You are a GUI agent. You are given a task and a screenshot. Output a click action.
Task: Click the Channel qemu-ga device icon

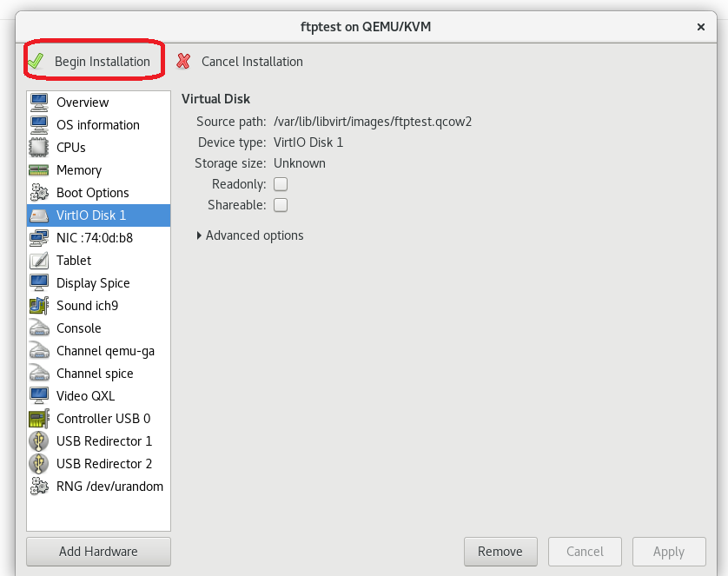(39, 351)
